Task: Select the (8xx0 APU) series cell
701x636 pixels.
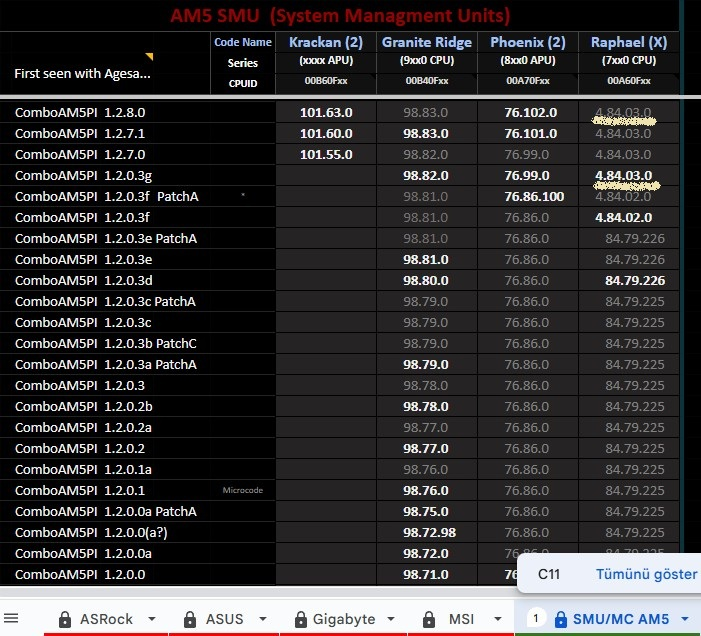Action: 528,60
